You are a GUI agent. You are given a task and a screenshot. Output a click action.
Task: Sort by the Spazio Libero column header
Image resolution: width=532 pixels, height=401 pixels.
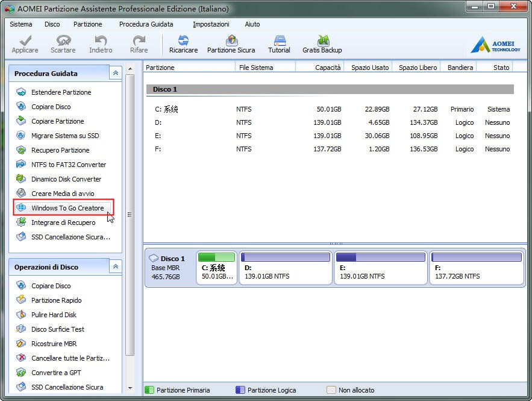coord(416,67)
